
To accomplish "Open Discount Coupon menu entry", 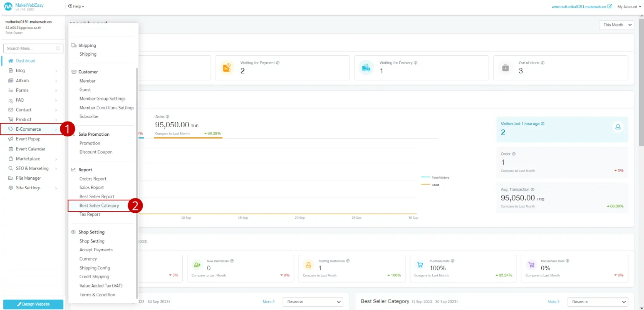I will coord(96,152).
